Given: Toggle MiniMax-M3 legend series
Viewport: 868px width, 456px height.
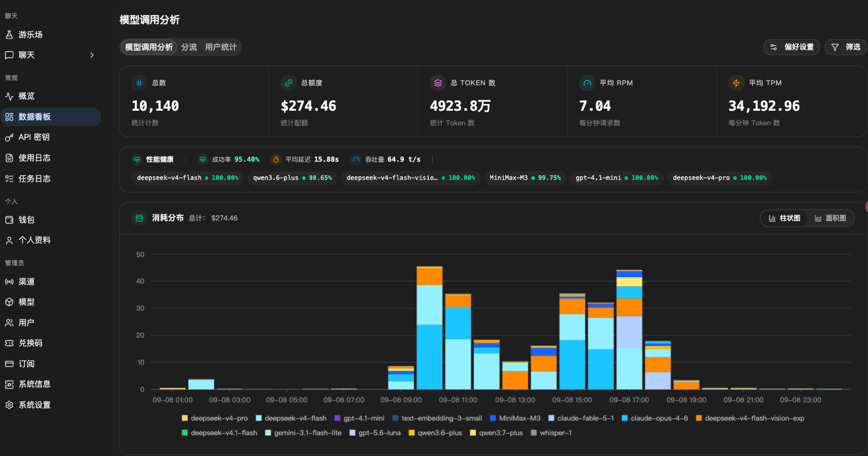Looking at the screenshot, I should [x=515, y=419].
